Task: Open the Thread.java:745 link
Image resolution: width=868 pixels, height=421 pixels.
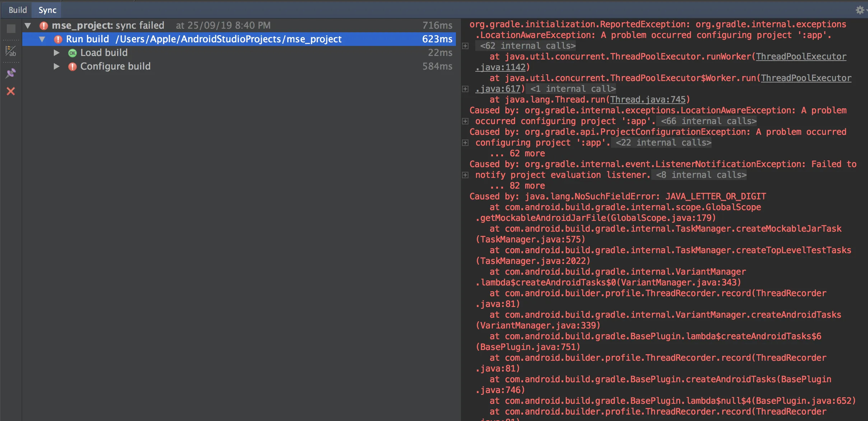Action: point(648,99)
